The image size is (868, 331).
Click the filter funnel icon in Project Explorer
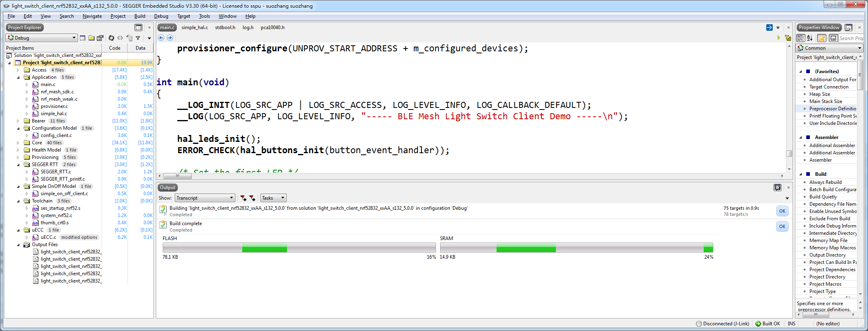click(x=138, y=38)
